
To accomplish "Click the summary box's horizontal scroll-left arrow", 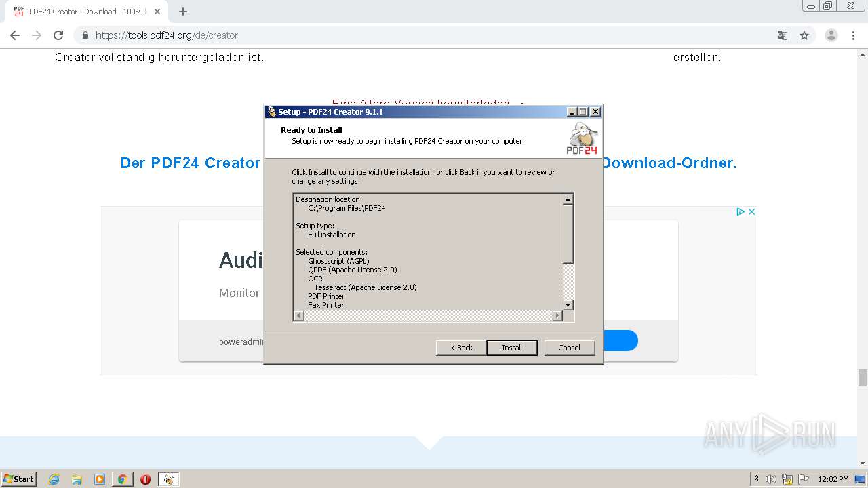I will pos(298,315).
